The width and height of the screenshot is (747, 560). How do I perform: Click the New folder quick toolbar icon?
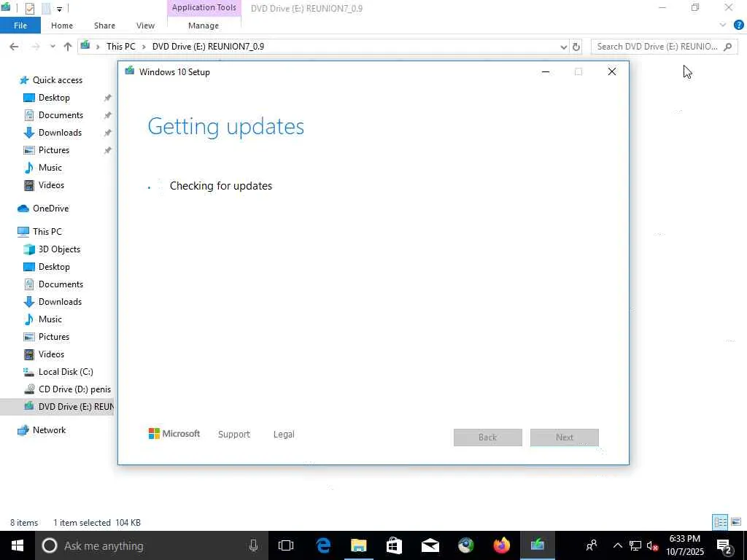coord(46,8)
